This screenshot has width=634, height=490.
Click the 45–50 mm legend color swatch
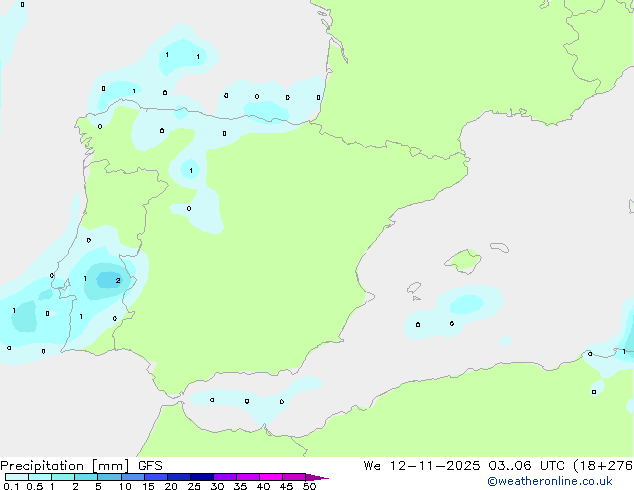294,477
